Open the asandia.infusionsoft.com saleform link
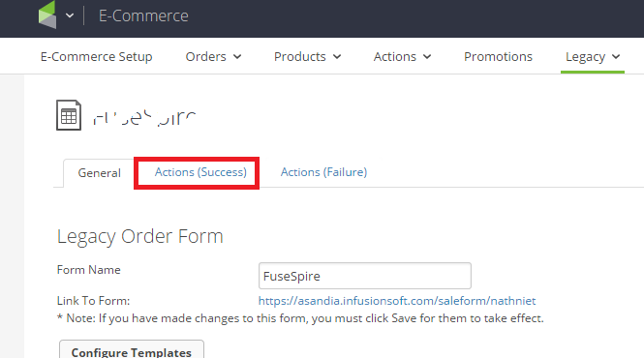This screenshot has width=644, height=358. (x=397, y=301)
